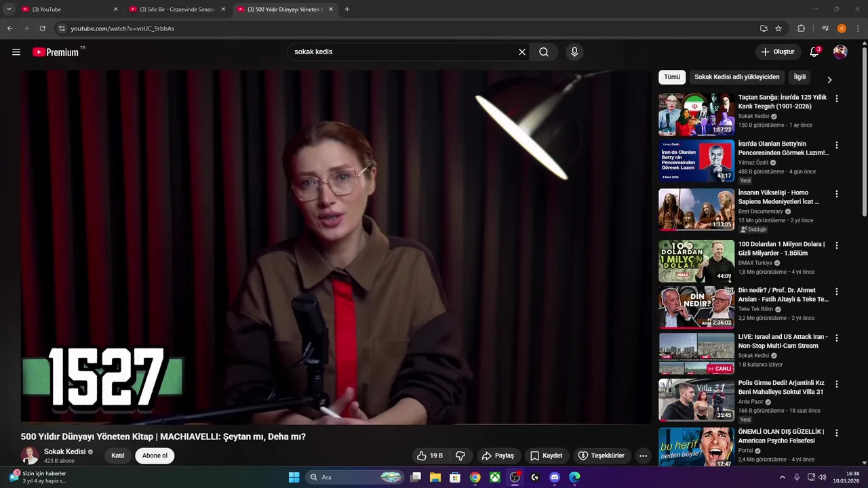868x488 pixels.
Task: Play the Din nedir video thumbnail
Action: pyautogui.click(x=696, y=307)
